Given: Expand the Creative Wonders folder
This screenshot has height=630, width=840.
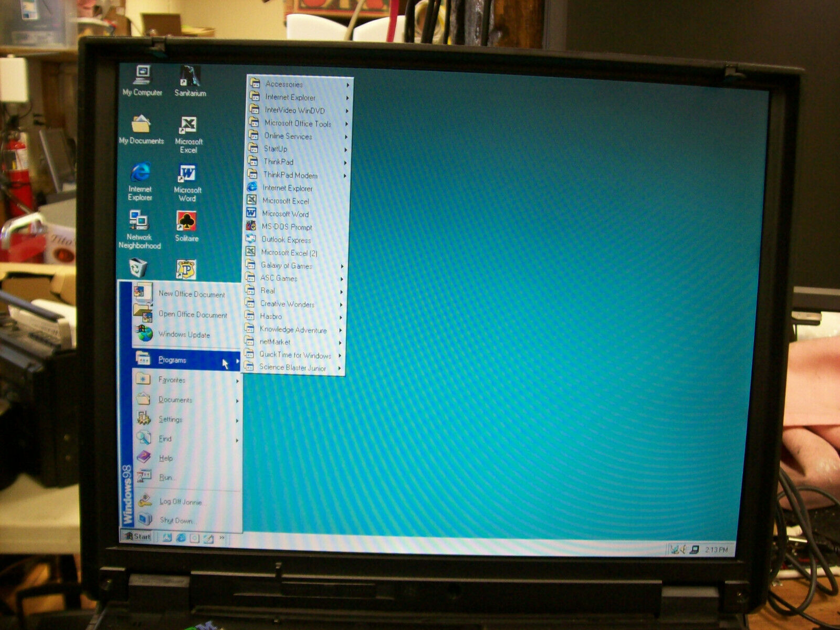Looking at the screenshot, I should 295,304.
